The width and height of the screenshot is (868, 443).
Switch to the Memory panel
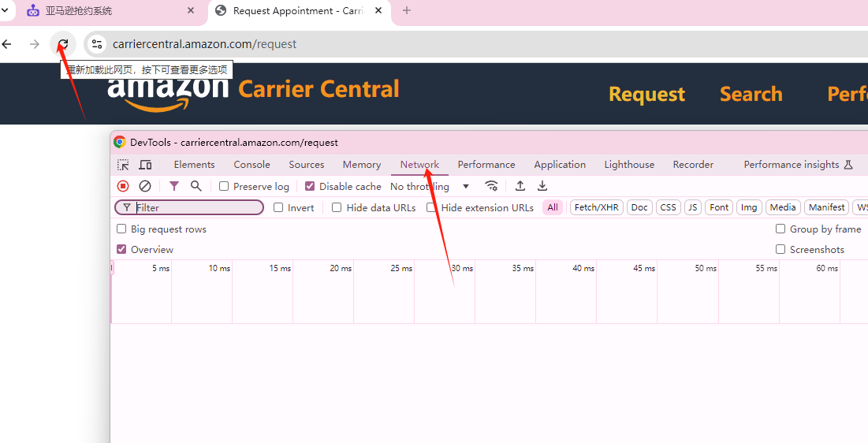[x=362, y=165]
